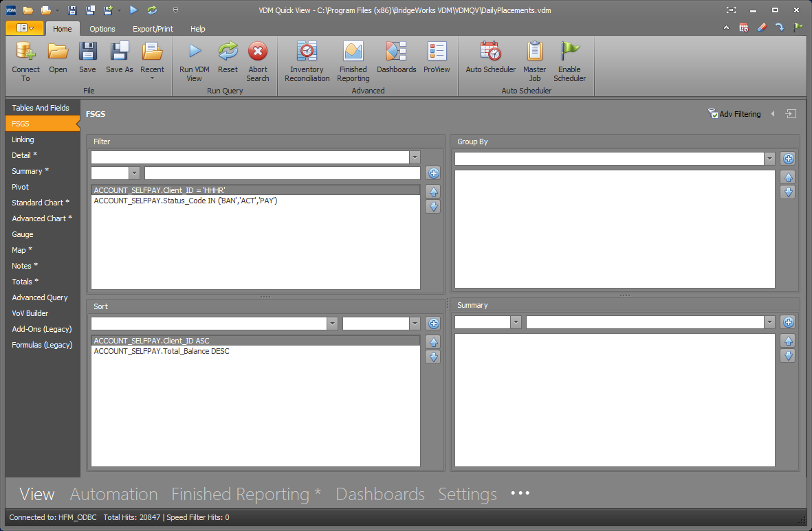
Task: Move selected sort entry up
Action: click(433, 342)
